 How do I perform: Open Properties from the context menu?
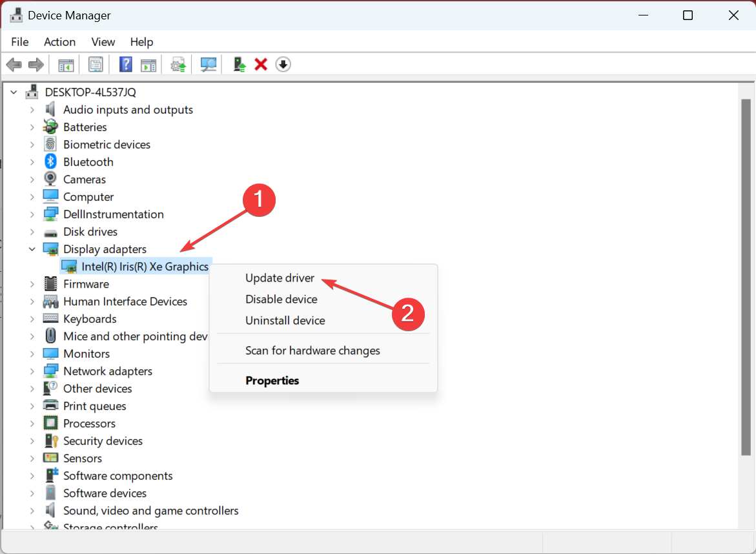click(x=272, y=381)
